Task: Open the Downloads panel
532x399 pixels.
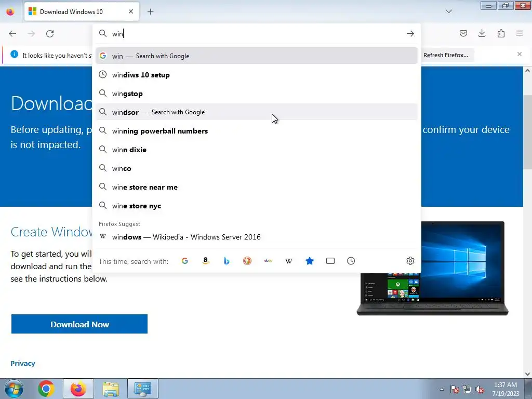Action: click(482, 33)
